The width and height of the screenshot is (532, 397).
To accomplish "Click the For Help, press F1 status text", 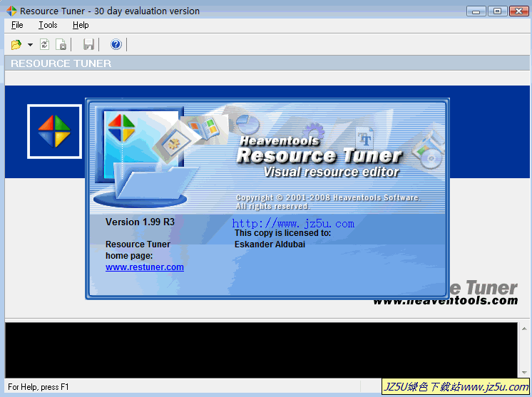I will point(39,387).
